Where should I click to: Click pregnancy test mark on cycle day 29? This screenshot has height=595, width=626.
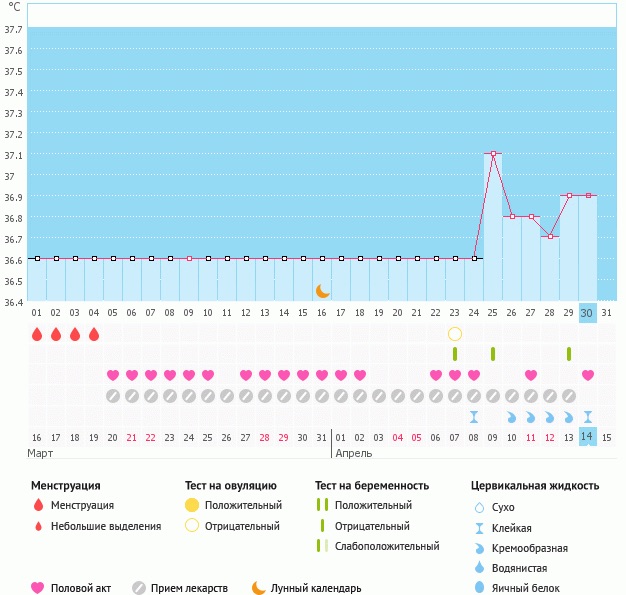coord(569,354)
